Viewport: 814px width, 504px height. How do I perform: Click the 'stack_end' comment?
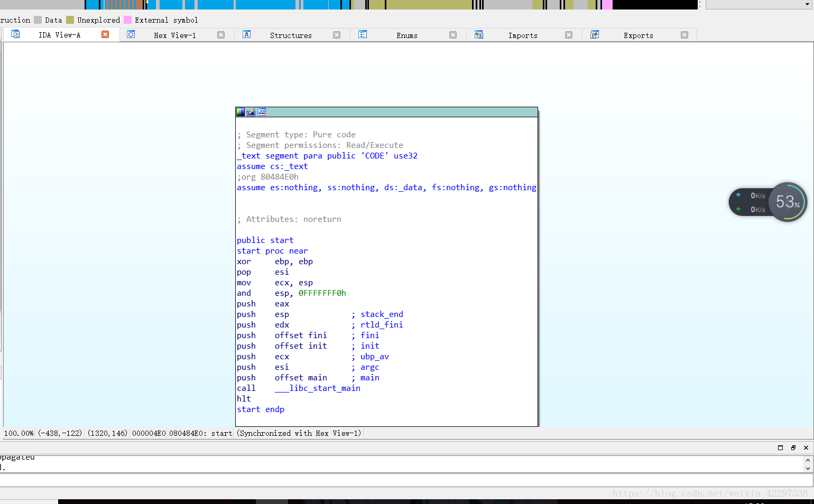382,314
